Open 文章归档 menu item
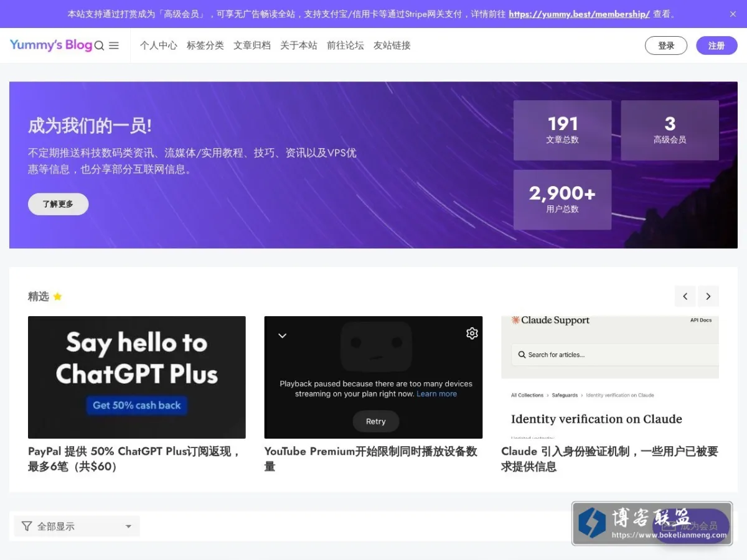747x560 pixels. coord(252,45)
